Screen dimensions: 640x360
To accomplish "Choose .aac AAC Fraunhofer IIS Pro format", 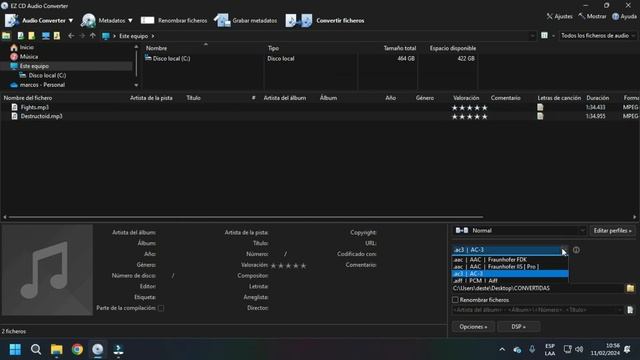I will point(510,267).
